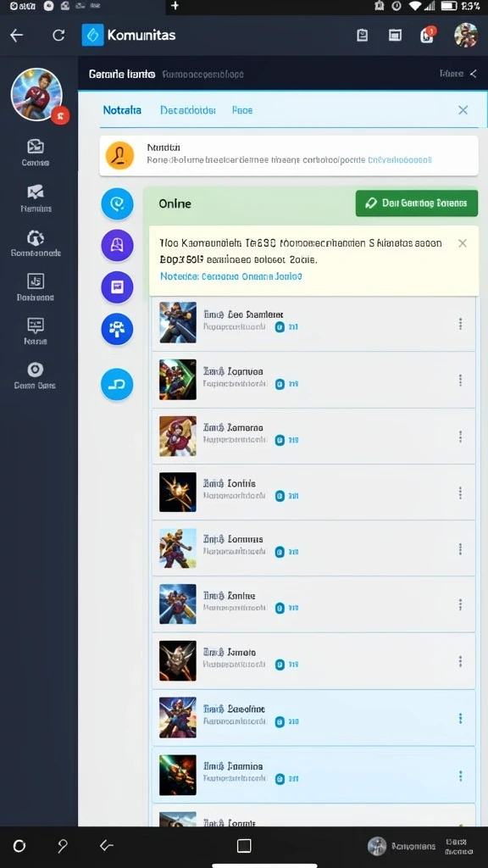Open three-dot menu for Lamnios row
This screenshot has width=488, height=868.
460,776
